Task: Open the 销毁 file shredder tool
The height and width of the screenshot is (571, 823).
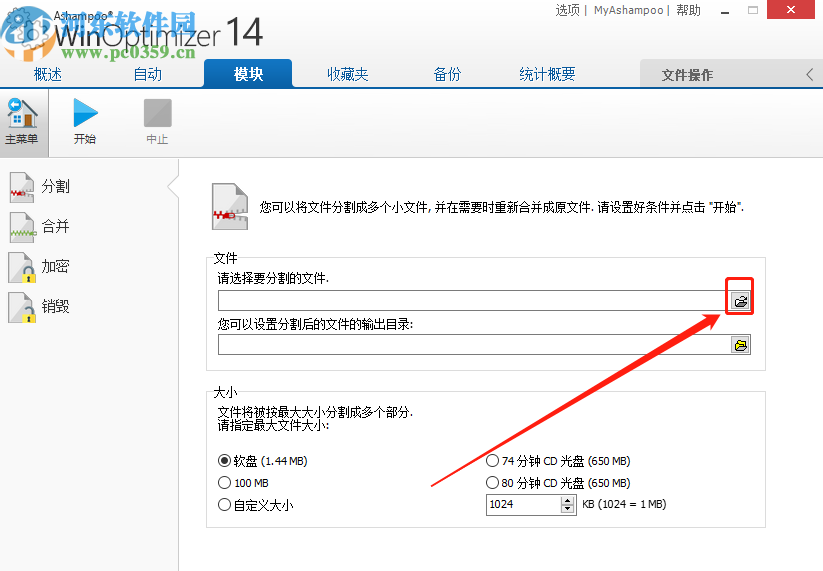Action: [x=40, y=306]
